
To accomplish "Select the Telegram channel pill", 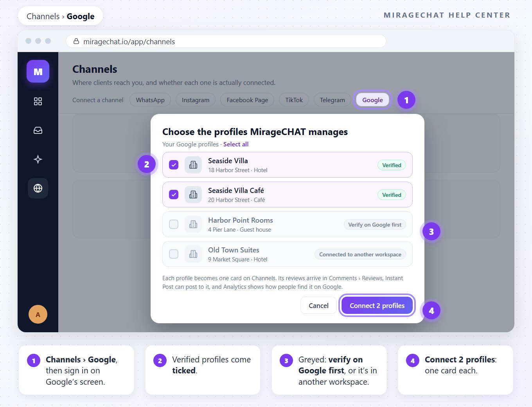I will coord(332,100).
